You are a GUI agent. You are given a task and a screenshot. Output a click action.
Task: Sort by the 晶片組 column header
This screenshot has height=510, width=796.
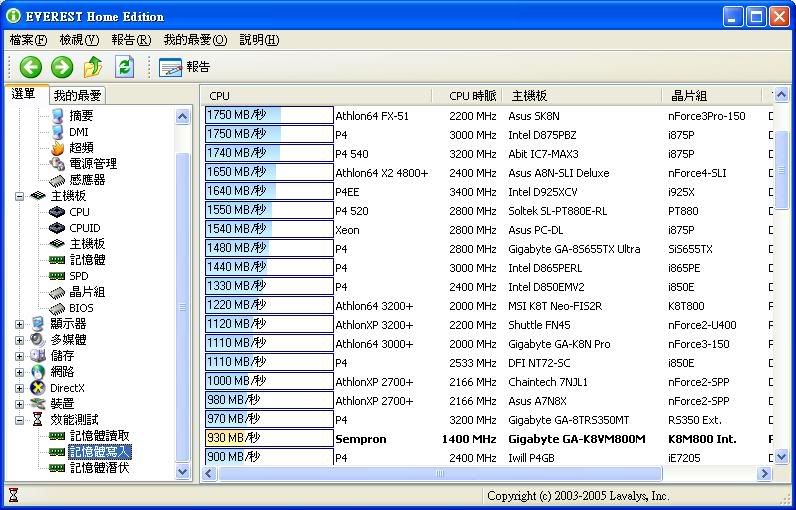[x=712, y=96]
